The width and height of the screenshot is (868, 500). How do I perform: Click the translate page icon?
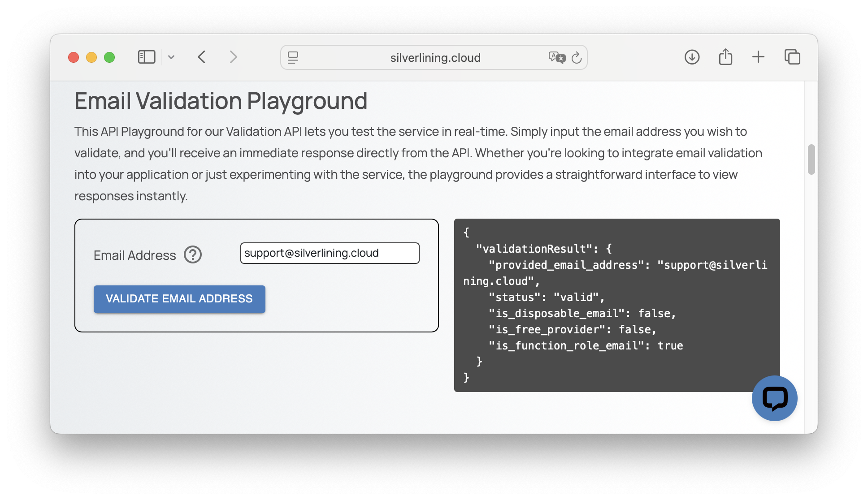click(556, 57)
